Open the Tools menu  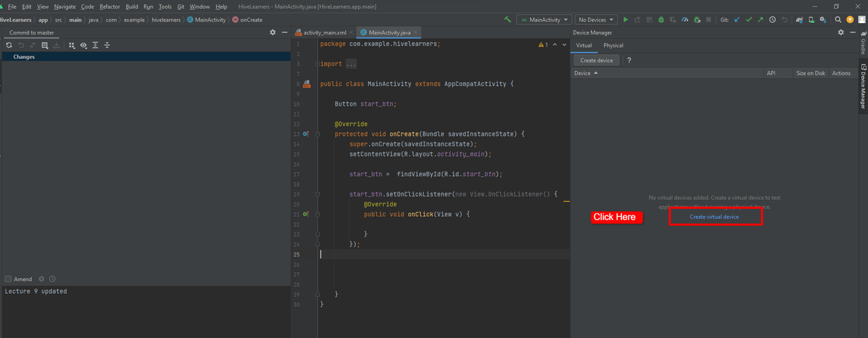pyautogui.click(x=165, y=6)
